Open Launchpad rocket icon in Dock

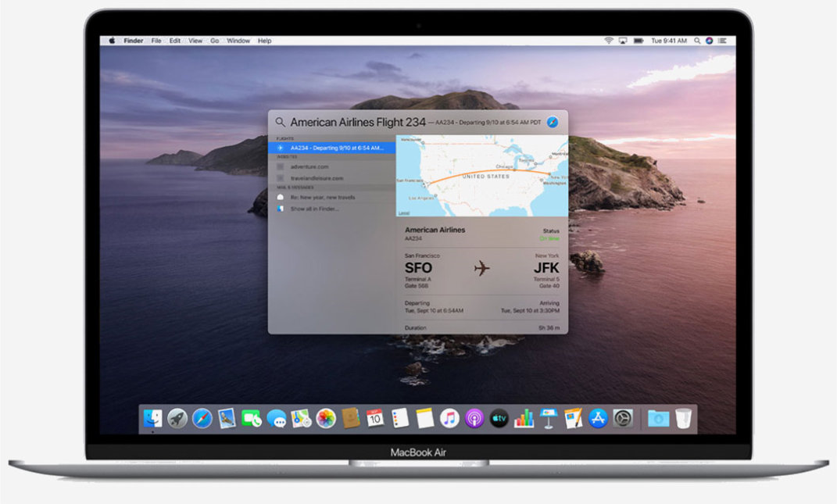(x=177, y=419)
